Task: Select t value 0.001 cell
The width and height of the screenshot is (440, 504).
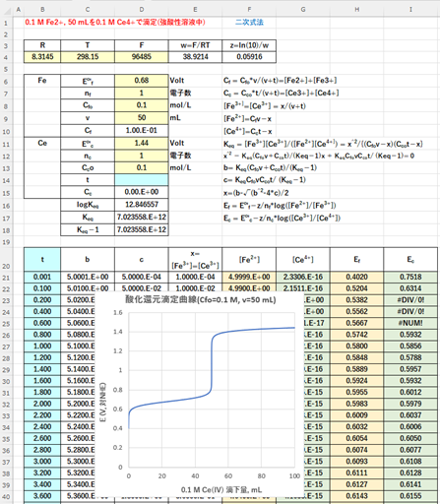Action: coord(42,277)
